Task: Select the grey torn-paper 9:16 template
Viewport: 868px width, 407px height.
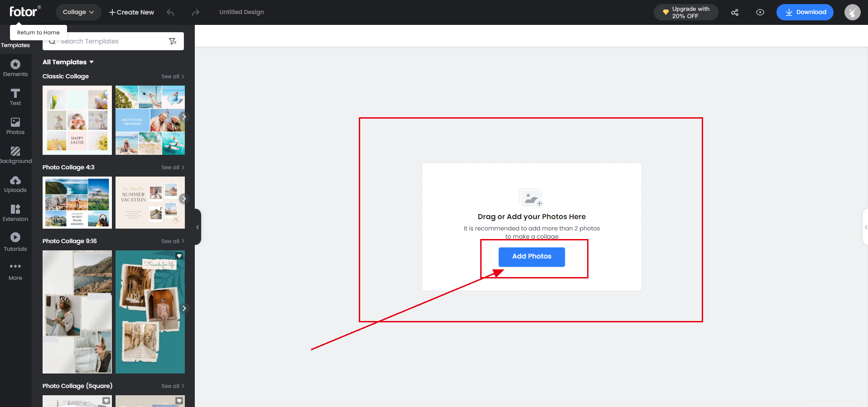Action: [77, 312]
